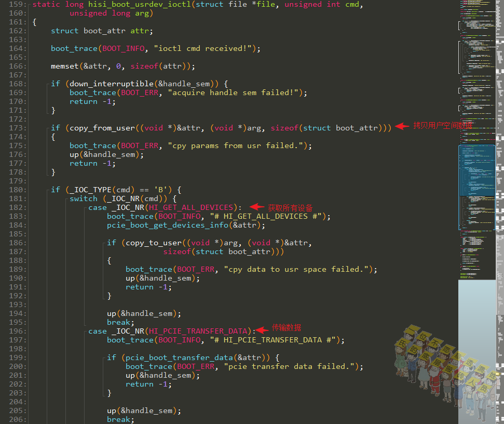The width and height of the screenshot is (504, 424).
Task: Click 'struct boot_attr attr;' declaration on line 162
Action: 102,31
